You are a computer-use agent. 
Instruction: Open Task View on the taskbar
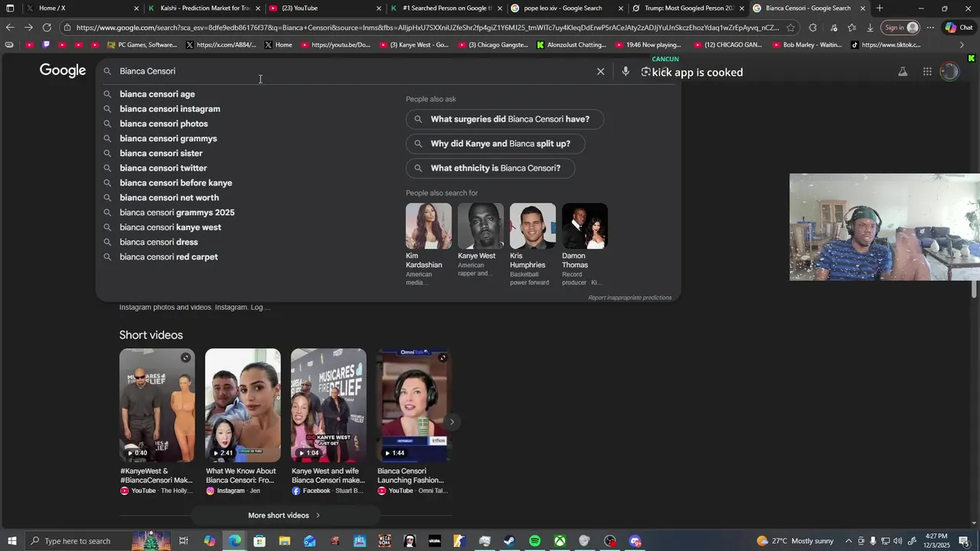coord(184,541)
